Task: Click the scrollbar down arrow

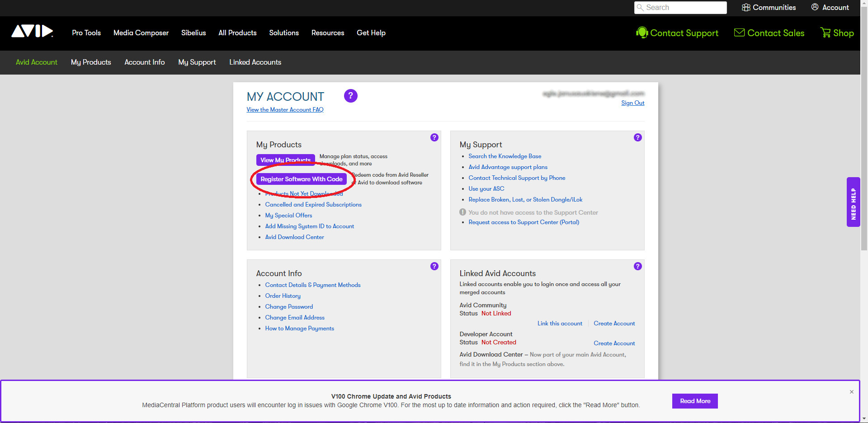Action: 864,419
